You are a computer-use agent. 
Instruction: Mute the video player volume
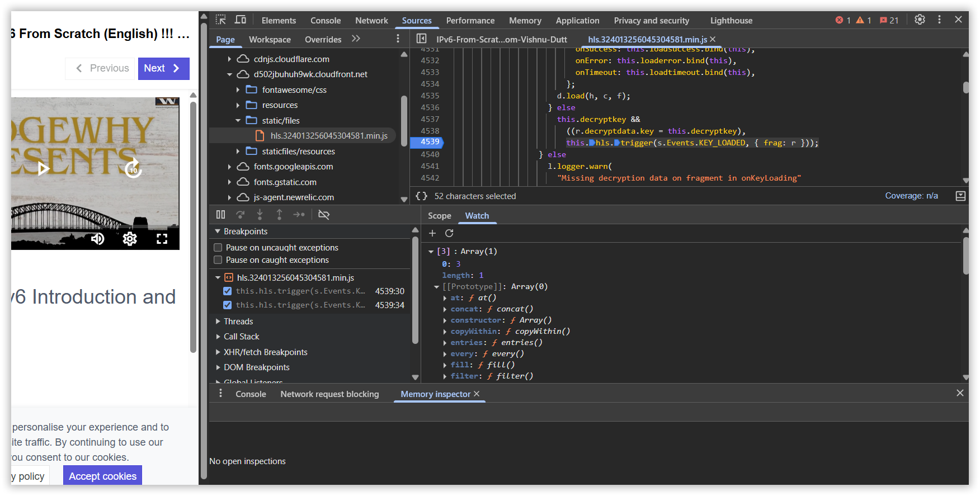[x=98, y=239]
